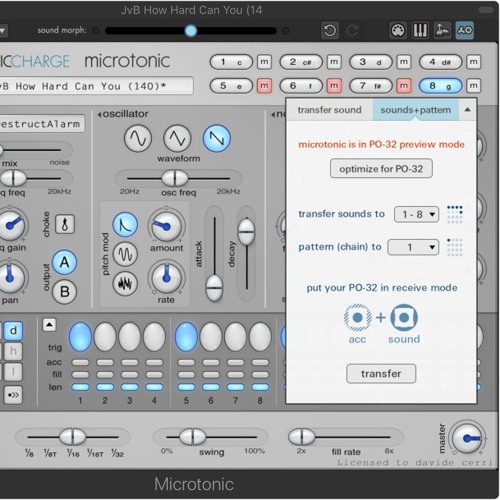This screenshot has height=500, width=500.
Task: Select the triangle waveform button
Action: coord(177,138)
